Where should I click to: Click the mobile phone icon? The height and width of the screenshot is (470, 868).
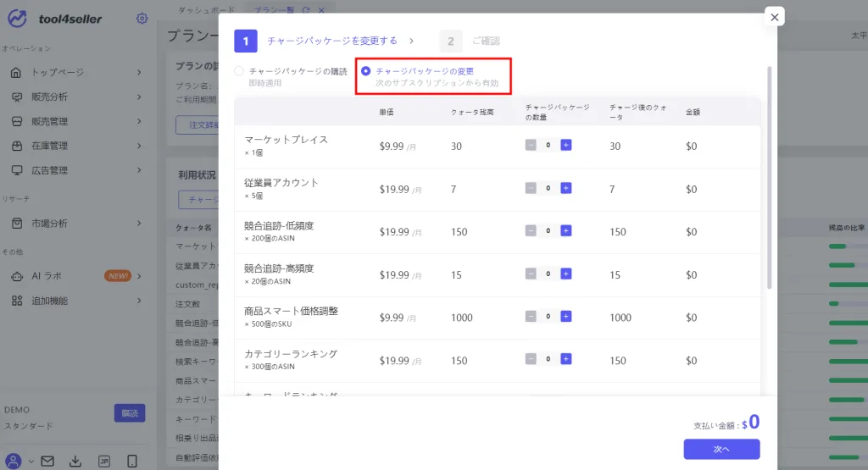click(x=132, y=461)
